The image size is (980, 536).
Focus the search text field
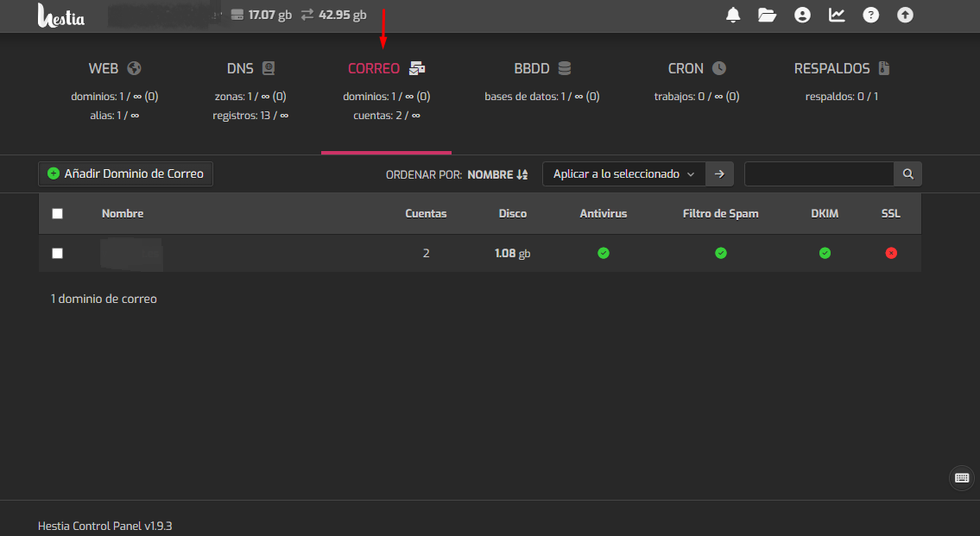pos(818,174)
